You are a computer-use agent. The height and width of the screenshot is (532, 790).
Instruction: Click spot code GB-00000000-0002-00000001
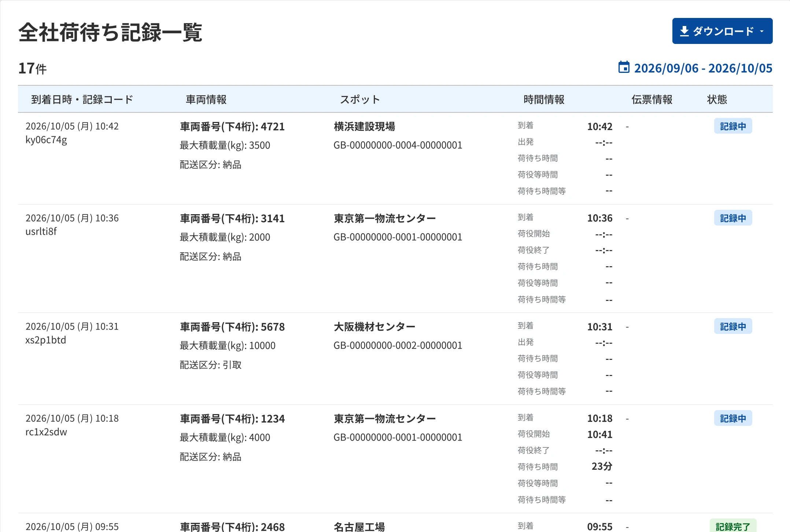pos(398,346)
